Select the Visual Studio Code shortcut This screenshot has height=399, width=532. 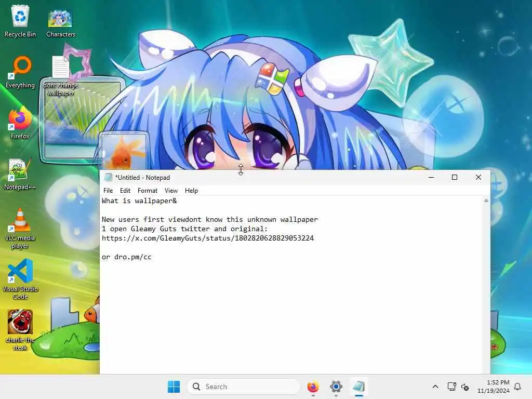(20, 280)
